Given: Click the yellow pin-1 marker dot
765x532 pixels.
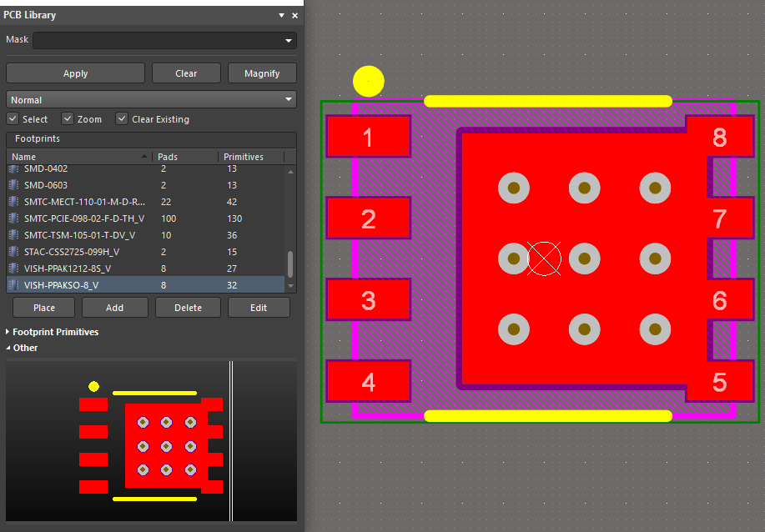Looking at the screenshot, I should coord(369,81).
